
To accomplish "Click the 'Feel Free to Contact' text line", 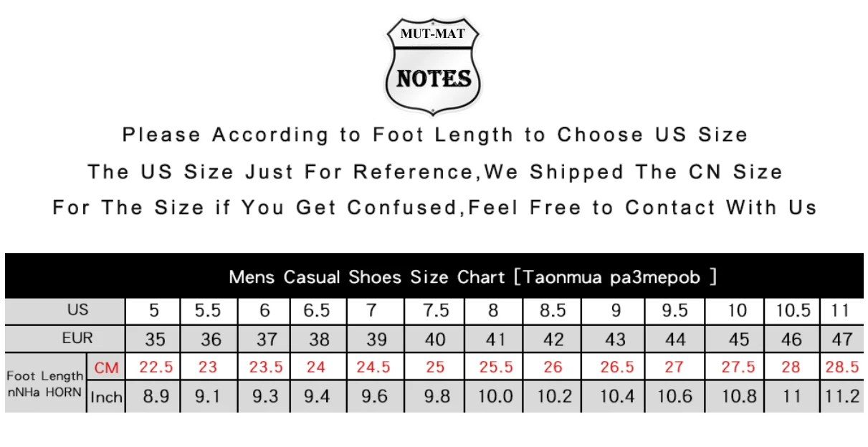I will 434,208.
